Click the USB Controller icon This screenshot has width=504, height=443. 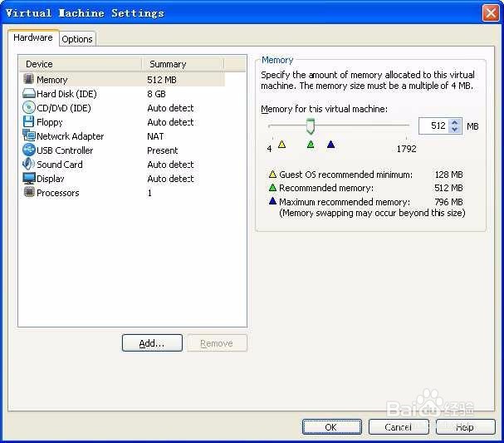28,150
